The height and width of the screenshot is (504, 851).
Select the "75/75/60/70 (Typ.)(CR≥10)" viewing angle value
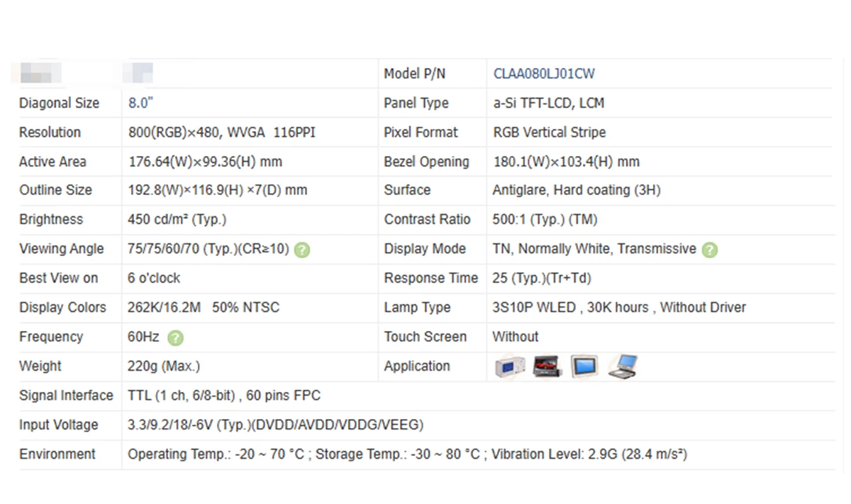pyautogui.click(x=208, y=249)
